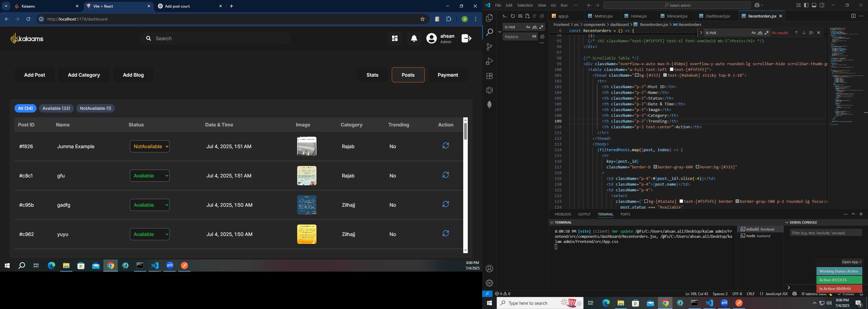Switch to PORTS panel tab
The height and width of the screenshot is (309, 868).
coord(625,215)
